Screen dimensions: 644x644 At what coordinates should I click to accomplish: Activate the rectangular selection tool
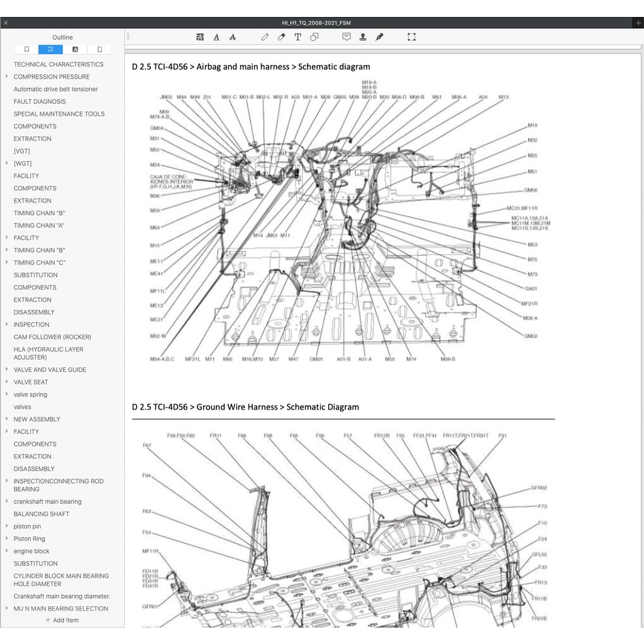coord(412,37)
